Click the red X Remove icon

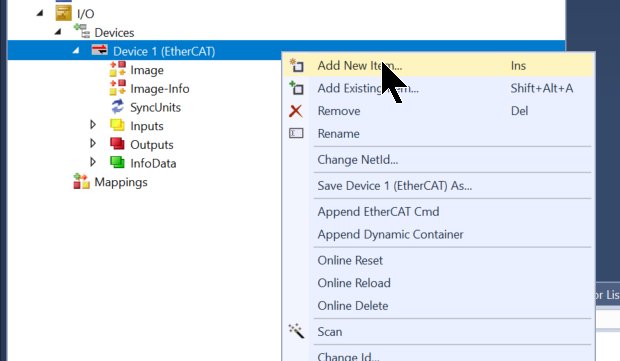[x=296, y=111]
